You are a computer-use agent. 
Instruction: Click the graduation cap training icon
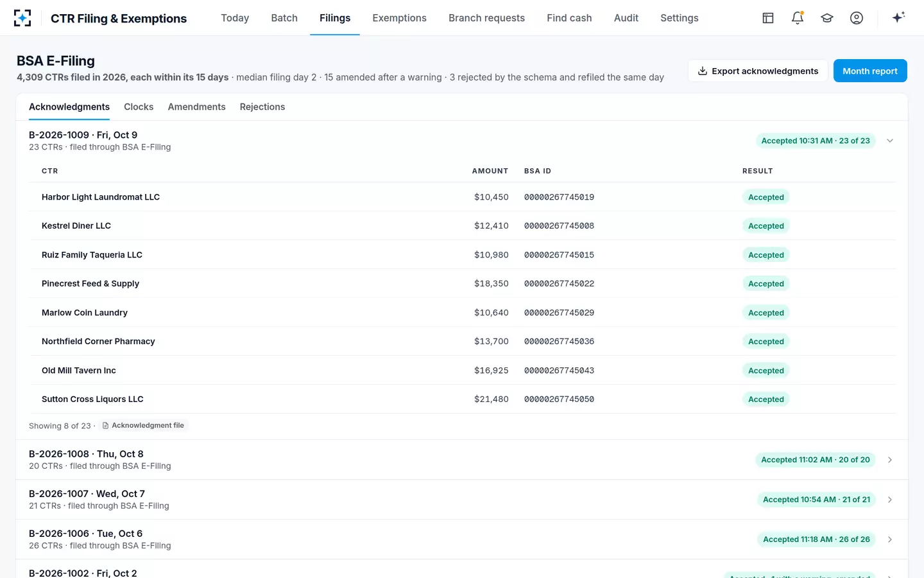click(x=827, y=18)
